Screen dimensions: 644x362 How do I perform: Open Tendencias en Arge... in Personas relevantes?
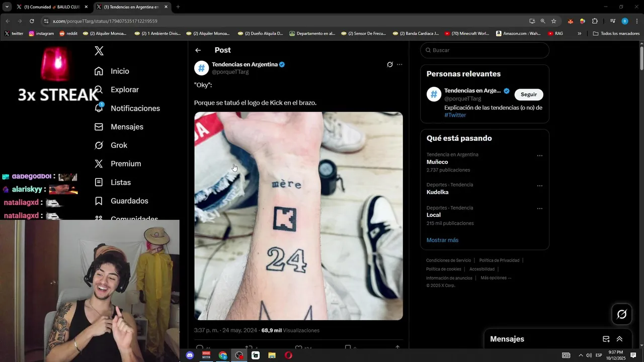coord(472,90)
